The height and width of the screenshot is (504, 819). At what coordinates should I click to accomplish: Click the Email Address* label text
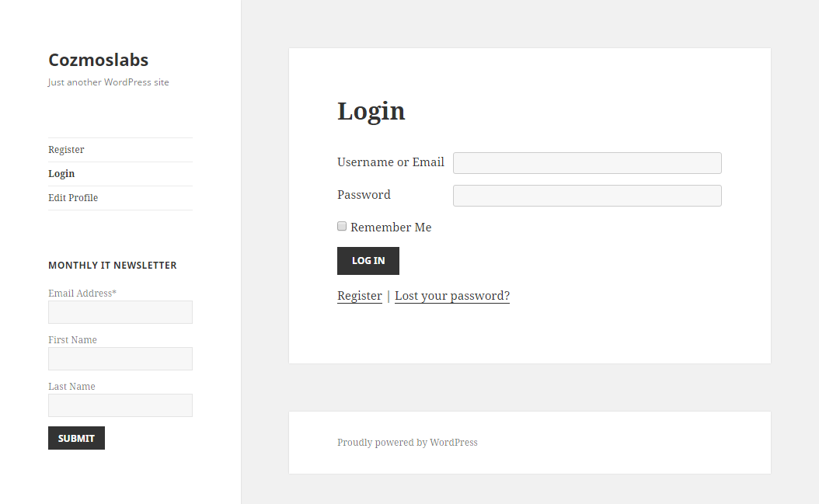point(82,293)
